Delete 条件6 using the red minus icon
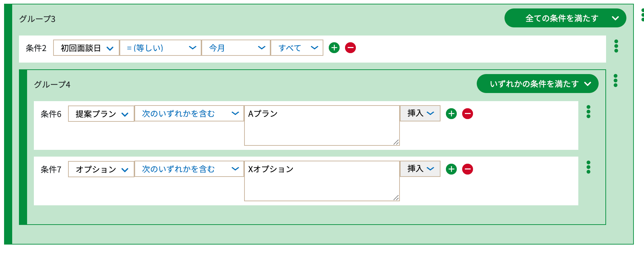This screenshot has height=253, width=644. coord(468,114)
